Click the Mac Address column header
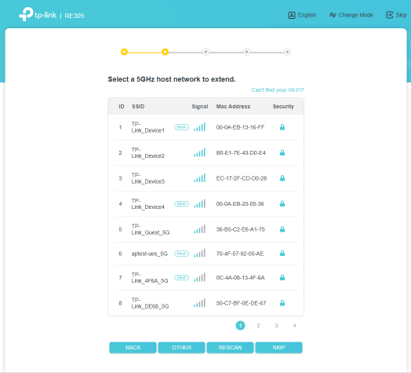The image size is (411, 373). (x=233, y=107)
